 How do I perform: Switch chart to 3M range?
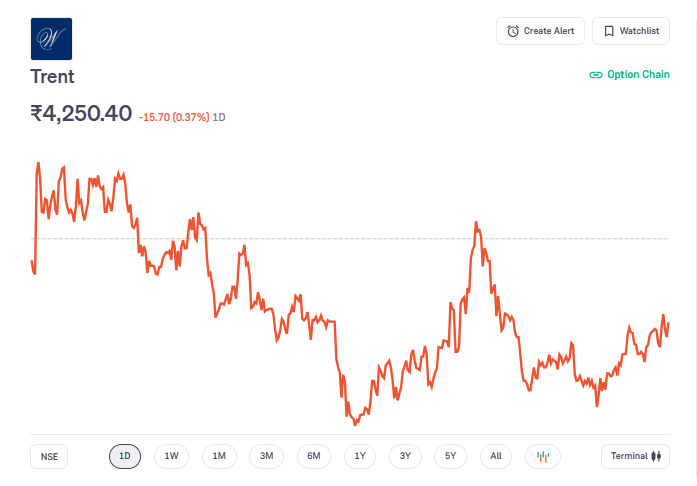266,456
